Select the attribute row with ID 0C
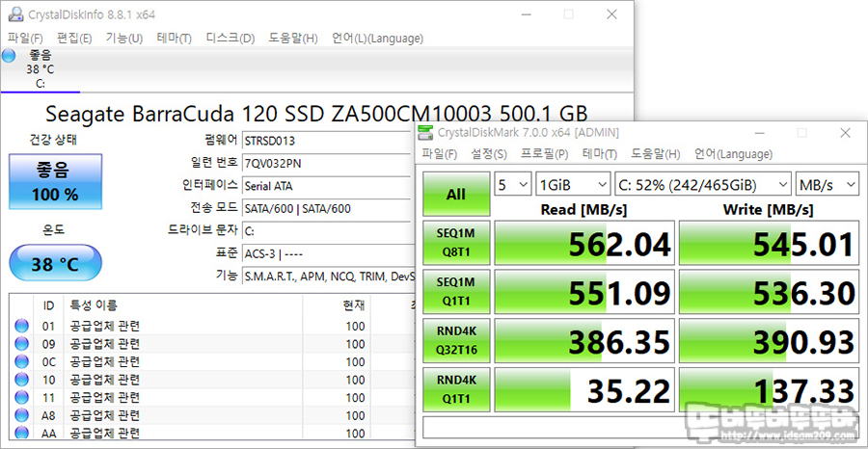The height and width of the screenshot is (449, 868). click(x=213, y=361)
